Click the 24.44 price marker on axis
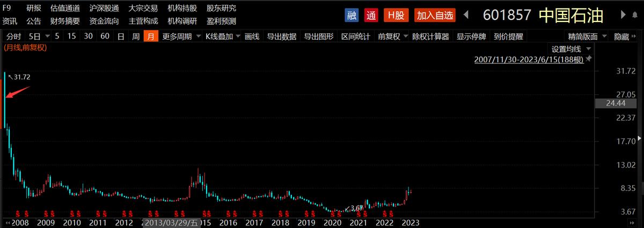644x228 pixels. [x=616, y=103]
